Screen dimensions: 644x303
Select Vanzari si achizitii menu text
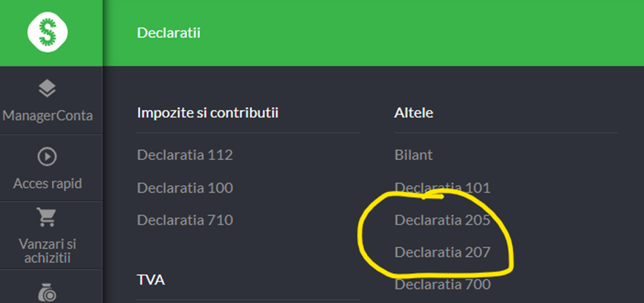[x=48, y=251]
